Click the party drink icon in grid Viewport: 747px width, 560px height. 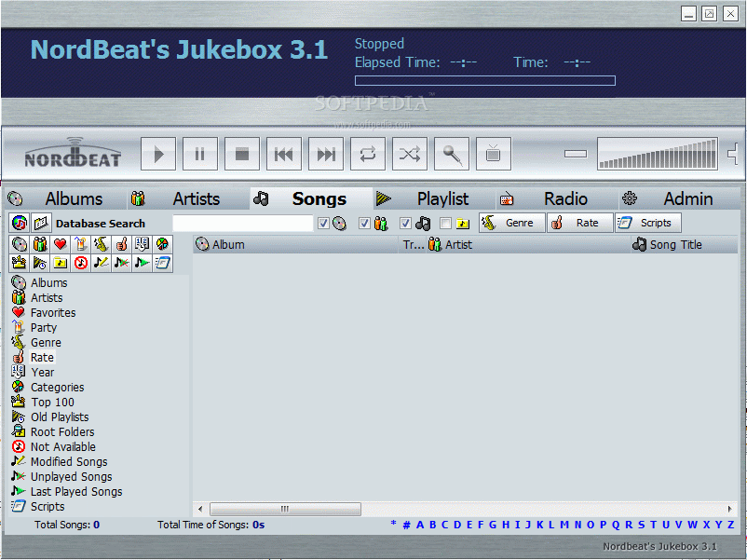click(x=80, y=244)
